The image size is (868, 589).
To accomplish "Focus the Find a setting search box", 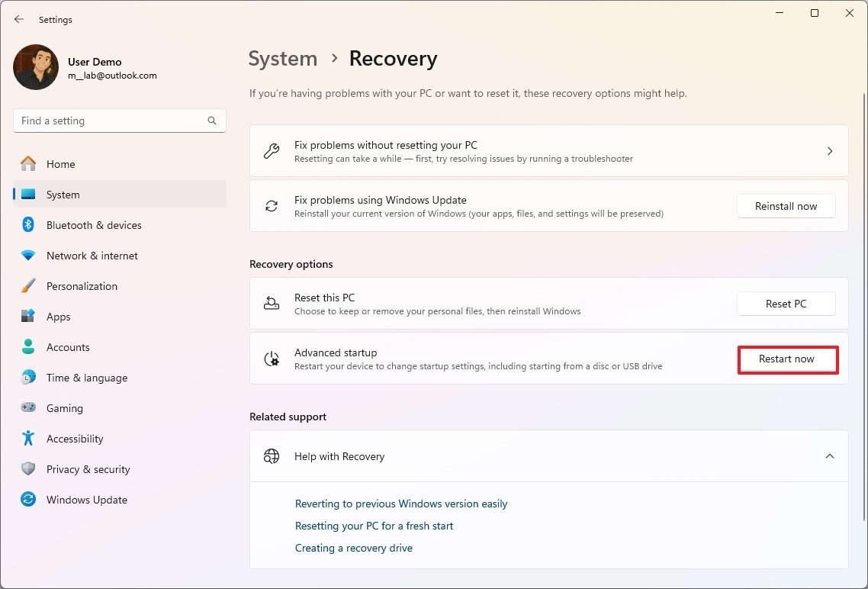I will point(120,121).
